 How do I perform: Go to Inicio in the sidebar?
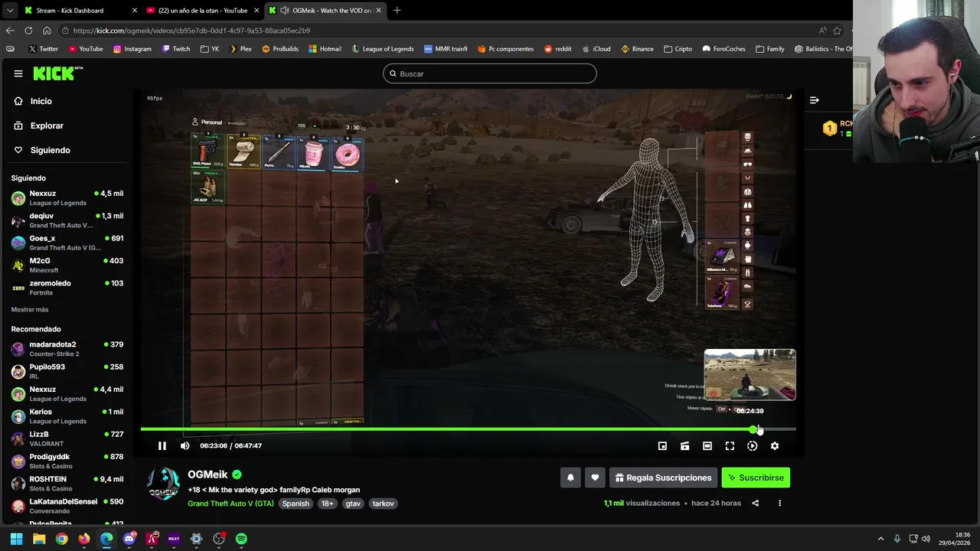click(x=41, y=101)
